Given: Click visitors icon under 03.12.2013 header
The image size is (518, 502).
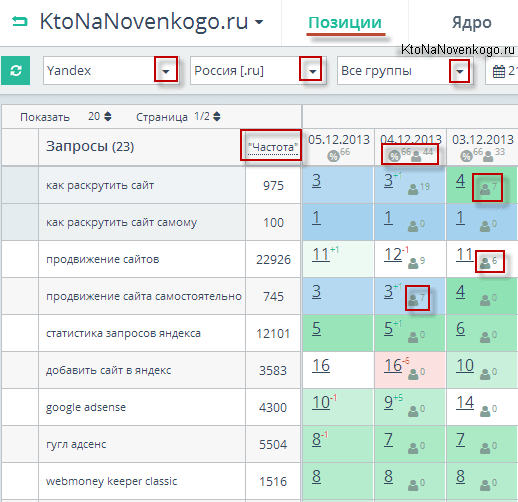Looking at the screenshot, I should [x=488, y=156].
